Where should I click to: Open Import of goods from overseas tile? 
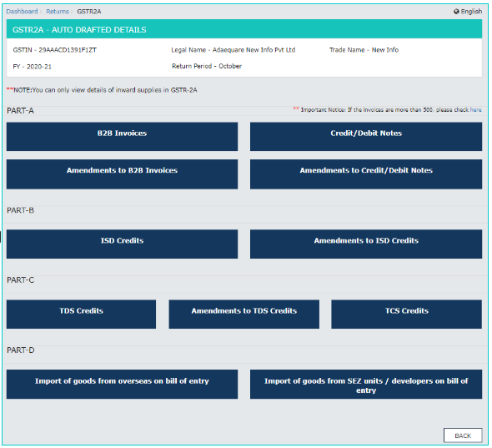point(122,385)
